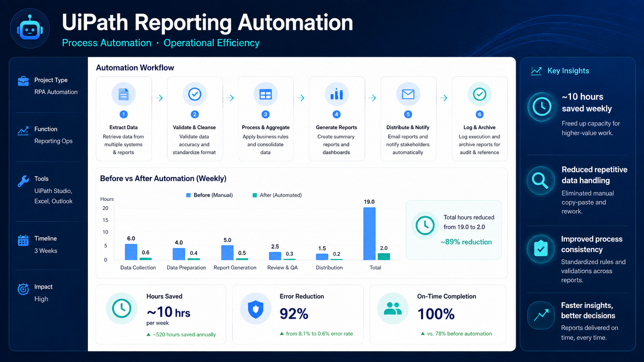Click the Process Automation subtitle text
Image resolution: width=644 pixels, height=362 pixels.
point(106,43)
